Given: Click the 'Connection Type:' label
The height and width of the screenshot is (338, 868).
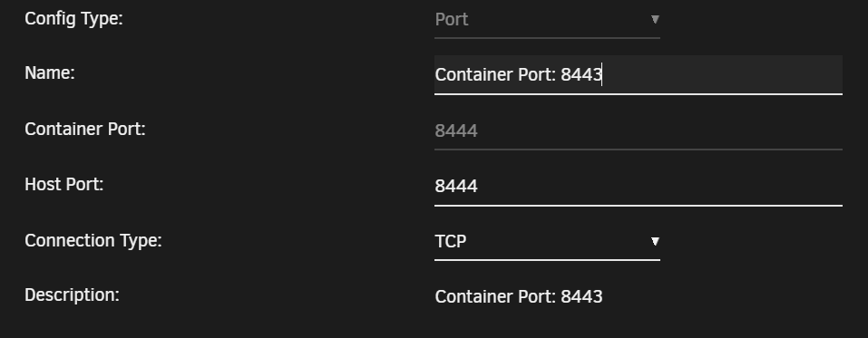Looking at the screenshot, I should (93, 241).
